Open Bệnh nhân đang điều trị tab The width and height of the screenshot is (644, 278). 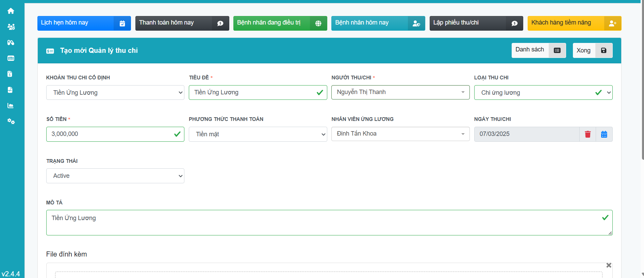[280, 23]
